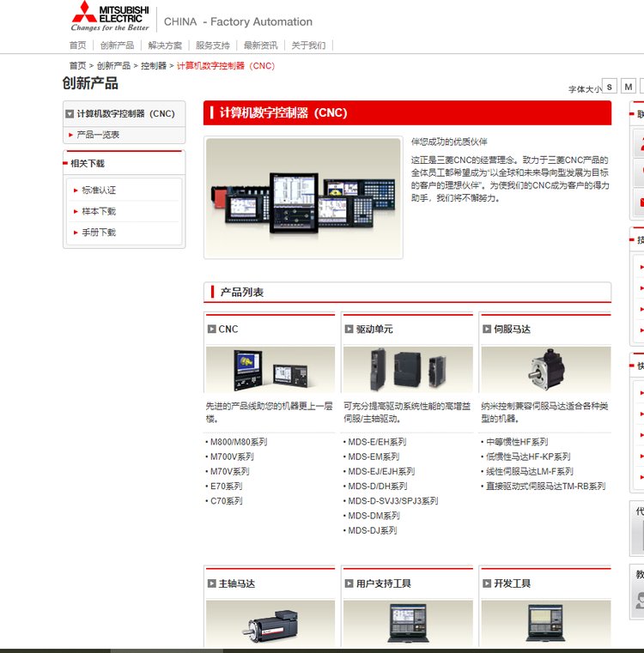Open the MDS-EM系列 drive unit link
Viewport: 644px width, 653px height.
[x=373, y=456]
